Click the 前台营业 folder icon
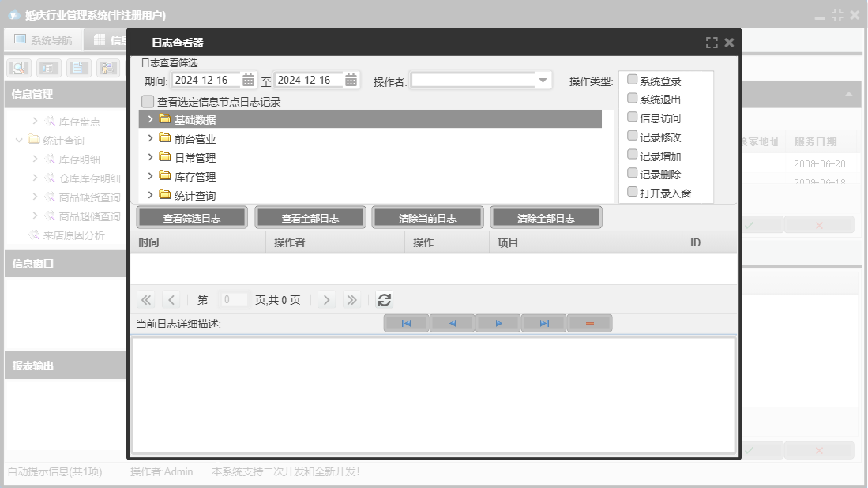The image size is (868, 488). (165, 137)
